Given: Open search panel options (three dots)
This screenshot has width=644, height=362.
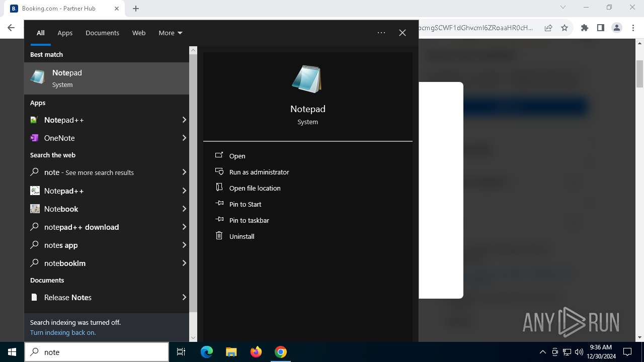Looking at the screenshot, I should pyautogui.click(x=381, y=33).
